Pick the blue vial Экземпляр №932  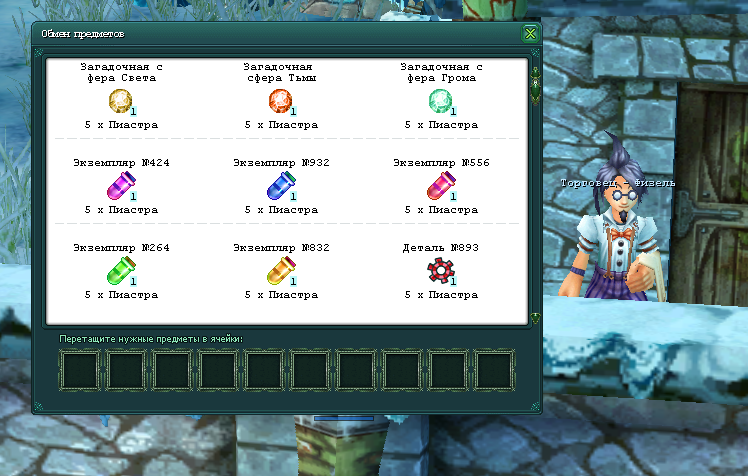tap(281, 186)
